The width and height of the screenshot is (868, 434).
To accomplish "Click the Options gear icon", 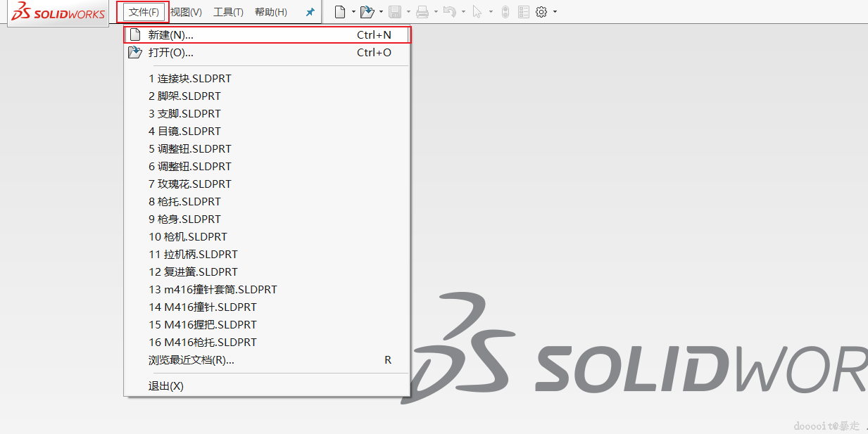I will pyautogui.click(x=541, y=12).
